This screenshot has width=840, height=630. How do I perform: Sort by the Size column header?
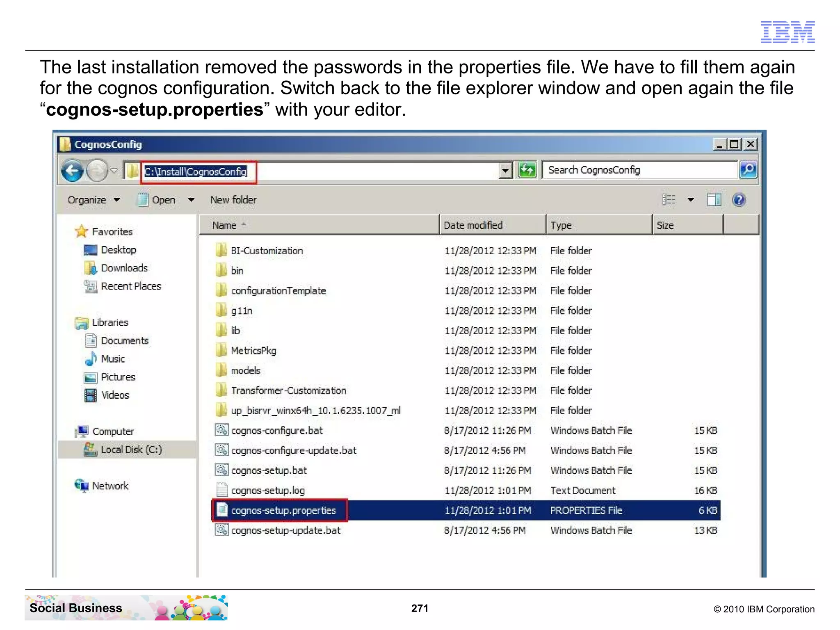(688, 225)
